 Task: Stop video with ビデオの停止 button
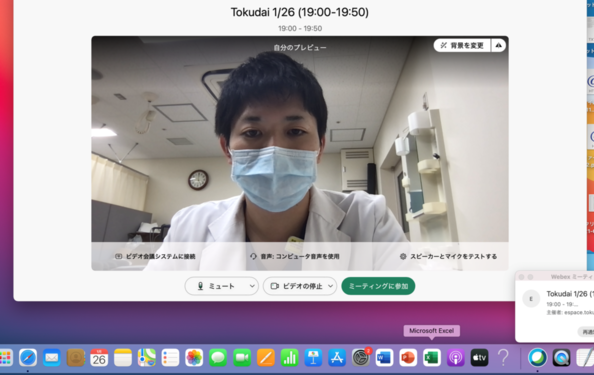click(x=297, y=286)
